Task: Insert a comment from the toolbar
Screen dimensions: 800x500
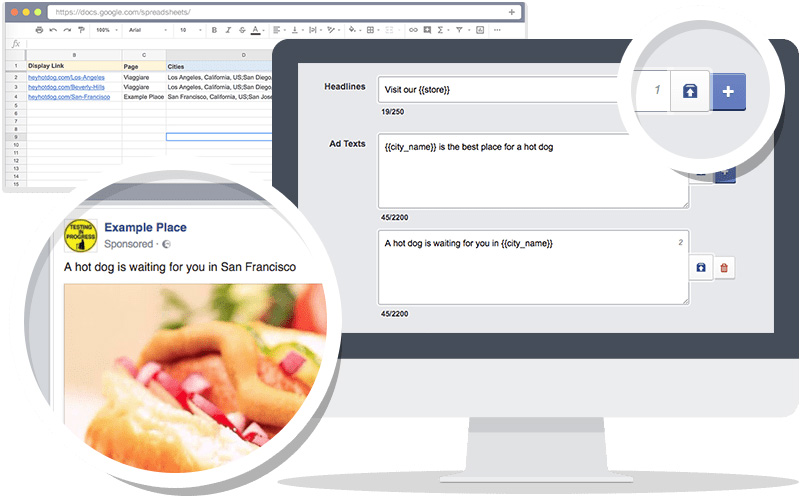Action: coord(428,30)
